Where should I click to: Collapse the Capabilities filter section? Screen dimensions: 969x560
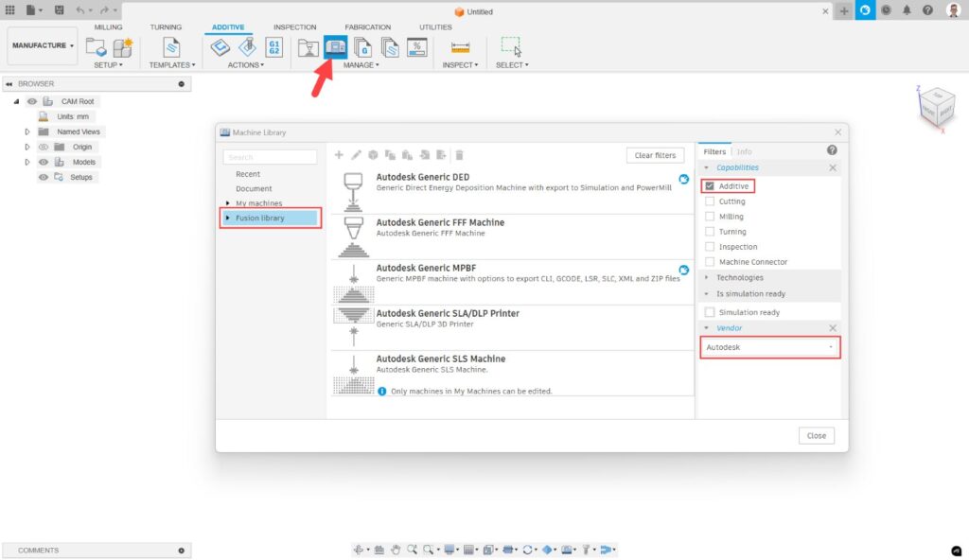click(x=706, y=167)
